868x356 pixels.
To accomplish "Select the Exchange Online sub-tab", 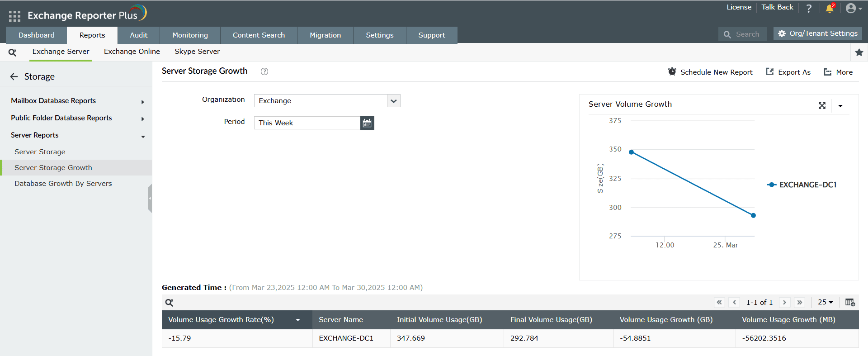I will pos(132,52).
